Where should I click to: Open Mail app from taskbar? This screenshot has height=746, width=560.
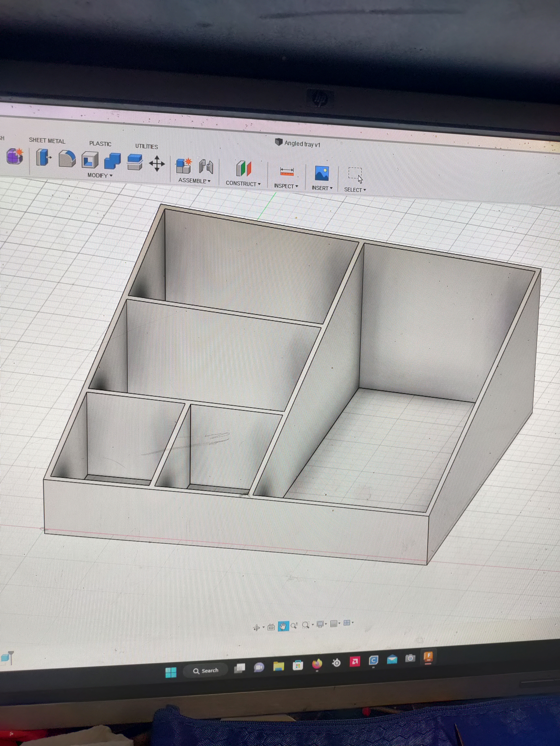point(392,659)
